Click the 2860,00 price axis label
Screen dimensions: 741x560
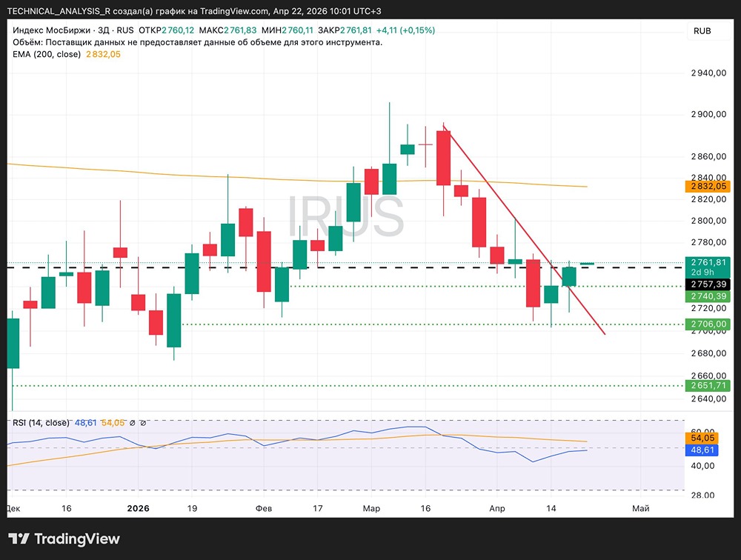pyautogui.click(x=708, y=156)
